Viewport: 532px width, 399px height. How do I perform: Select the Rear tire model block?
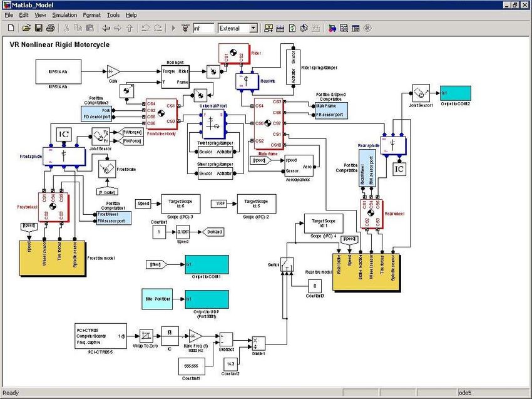[366, 272]
